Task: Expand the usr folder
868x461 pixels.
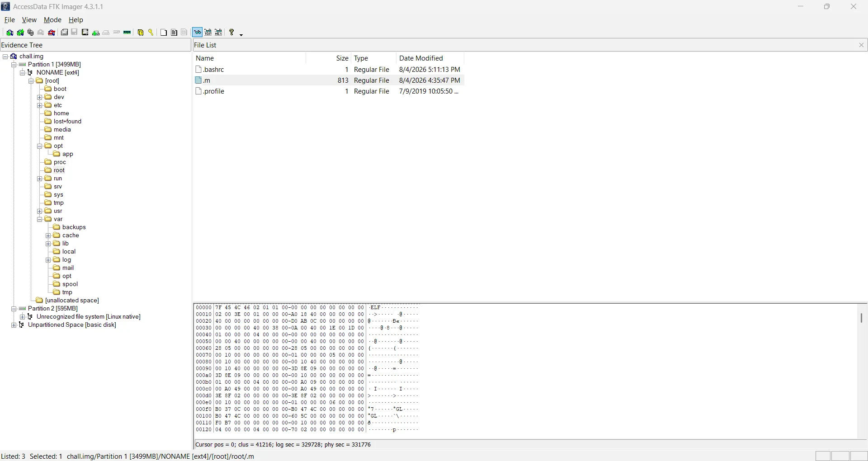Action: (x=40, y=211)
